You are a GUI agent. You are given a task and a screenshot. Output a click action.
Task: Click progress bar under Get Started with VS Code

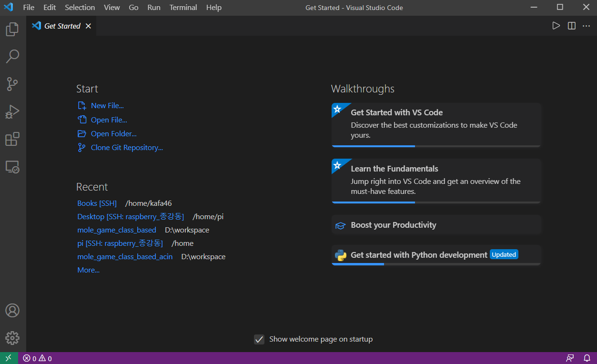[436, 146]
